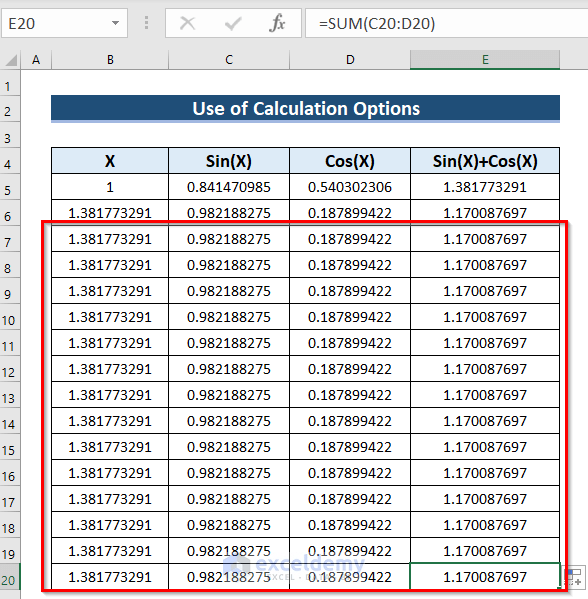Select column D header
The height and width of the screenshot is (599, 588).
point(350,60)
